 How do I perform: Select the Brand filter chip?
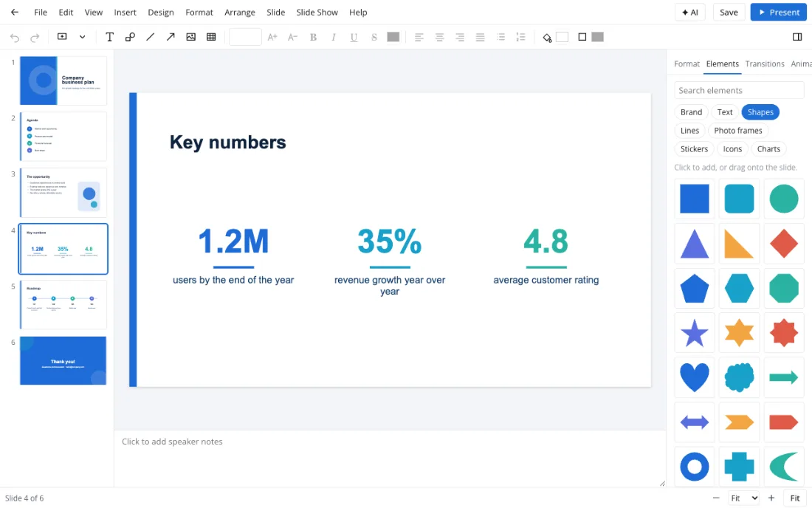click(691, 111)
